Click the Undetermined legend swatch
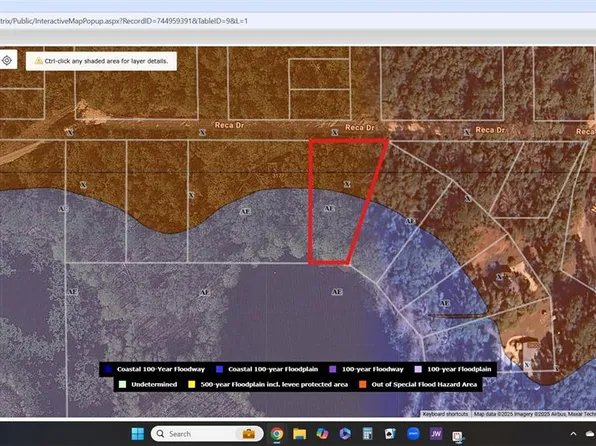This screenshot has height=446, width=596. click(122, 384)
